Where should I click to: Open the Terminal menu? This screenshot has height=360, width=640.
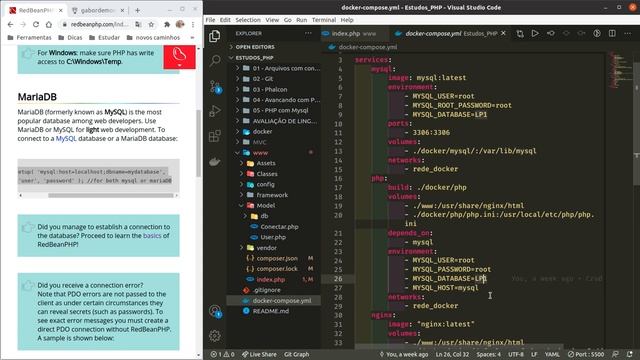(324, 20)
